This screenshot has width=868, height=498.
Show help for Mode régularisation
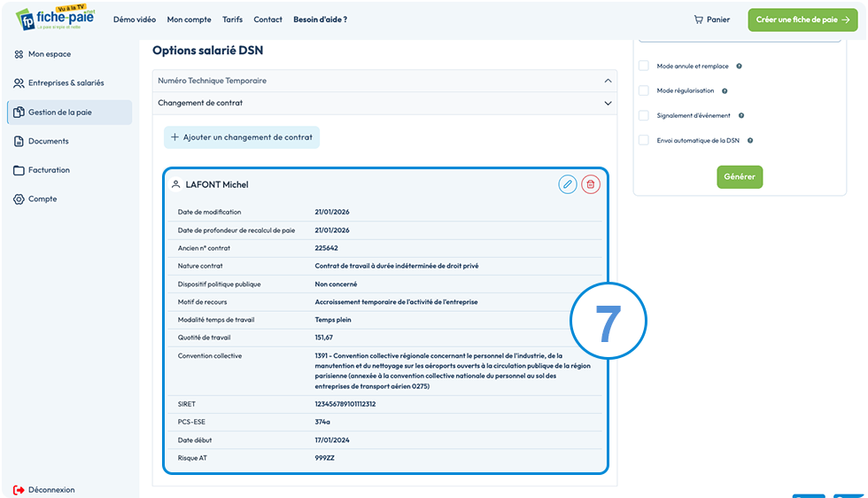[725, 91]
